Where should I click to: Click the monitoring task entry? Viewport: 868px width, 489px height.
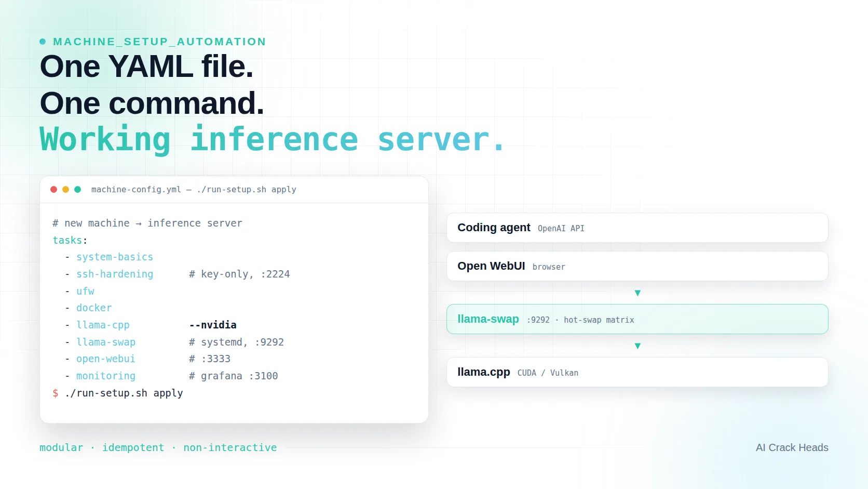tap(106, 376)
